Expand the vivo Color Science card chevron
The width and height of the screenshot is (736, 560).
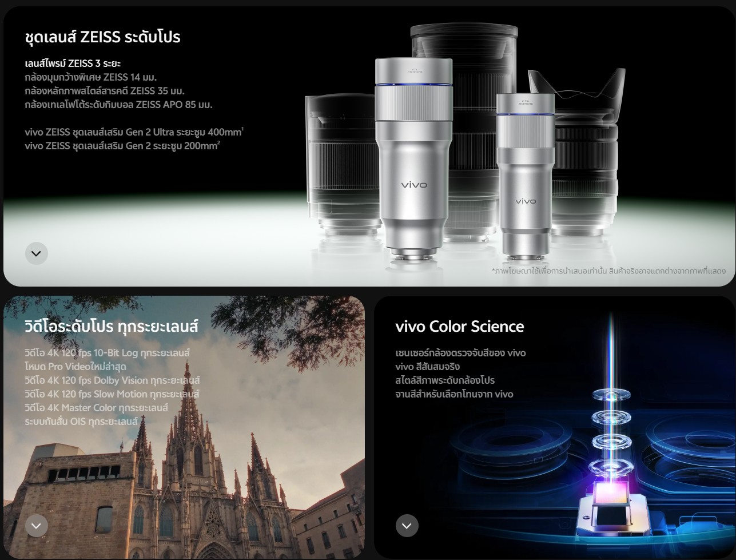407,526
